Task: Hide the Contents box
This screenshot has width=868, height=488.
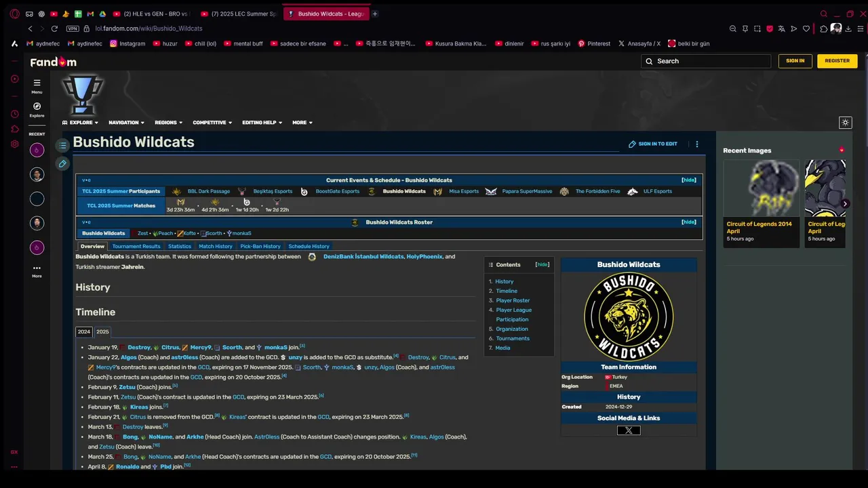Action: [542, 264]
